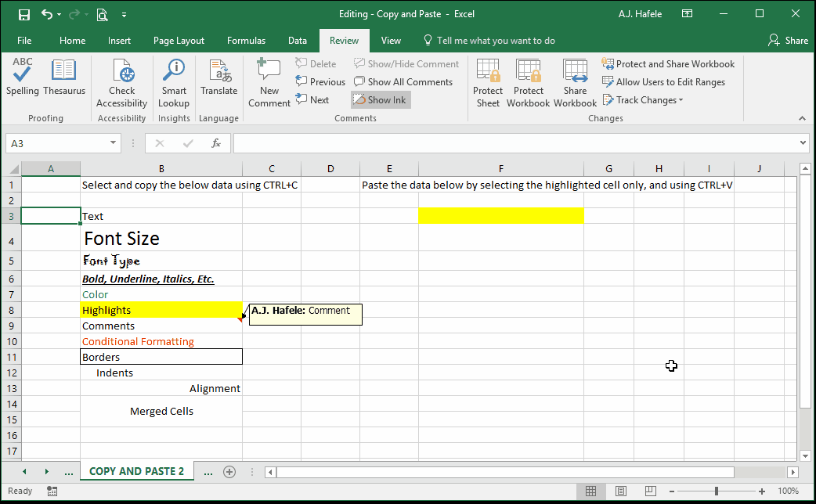
Task: Add a new sheet with plus icon
Action: pyautogui.click(x=229, y=472)
